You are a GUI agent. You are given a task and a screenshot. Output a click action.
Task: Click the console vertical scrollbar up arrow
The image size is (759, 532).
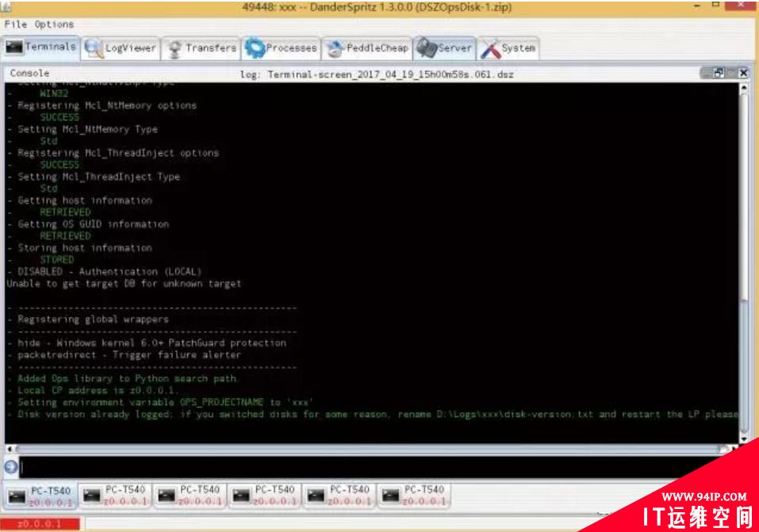pos(744,88)
